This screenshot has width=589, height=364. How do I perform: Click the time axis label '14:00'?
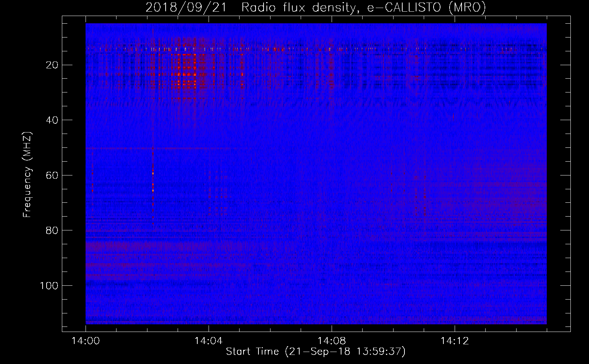pos(86,341)
